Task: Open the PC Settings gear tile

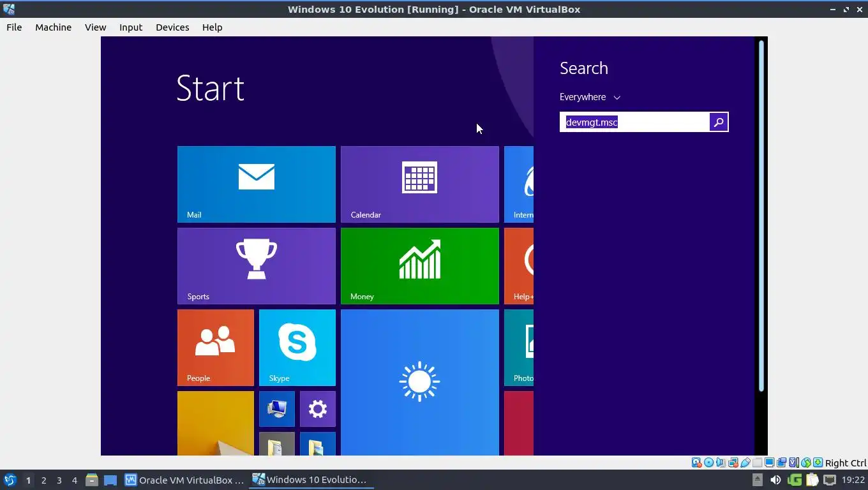Action: point(317,409)
